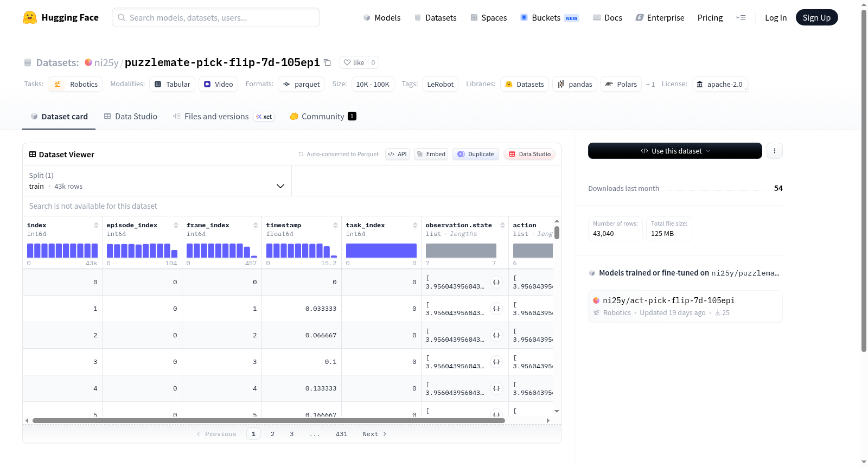Open Models in the top navigation
This screenshot has height=467, width=868.
click(382, 17)
